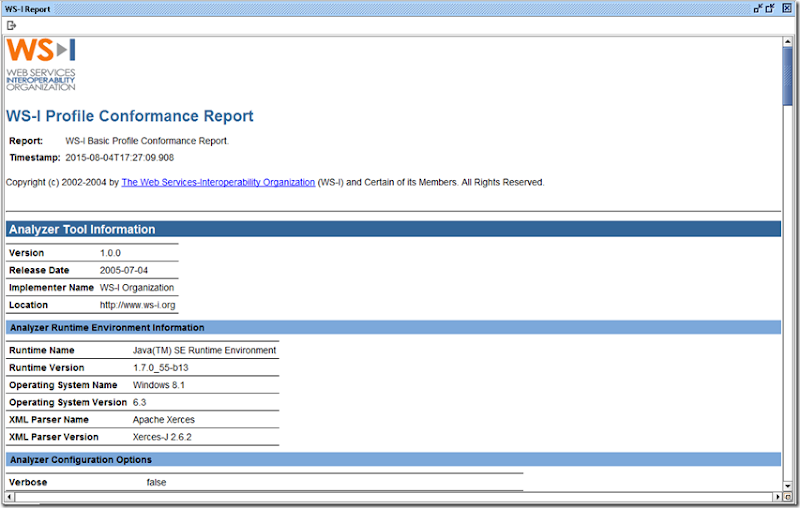The image size is (800, 508).
Task: Click the first dock icon in title bar
Action: [758, 8]
